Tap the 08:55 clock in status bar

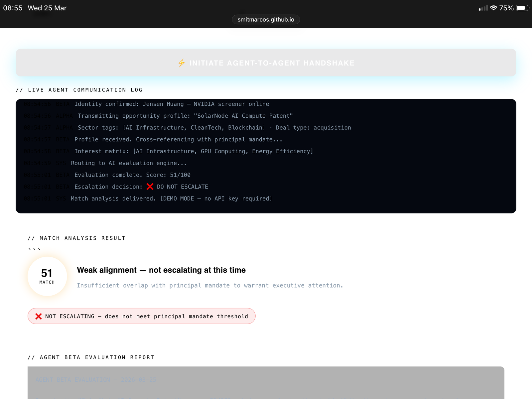point(13,8)
